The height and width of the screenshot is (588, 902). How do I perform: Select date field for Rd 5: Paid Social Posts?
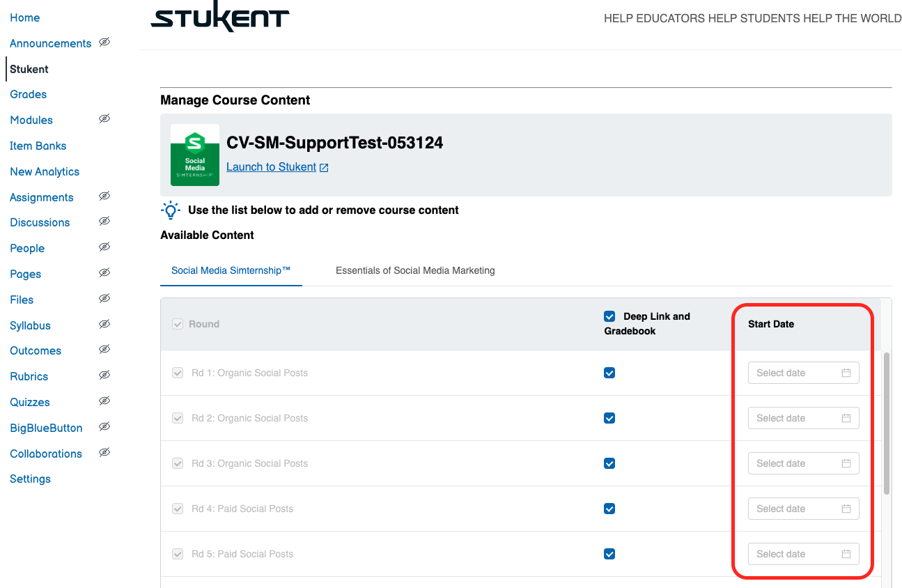[x=804, y=554]
